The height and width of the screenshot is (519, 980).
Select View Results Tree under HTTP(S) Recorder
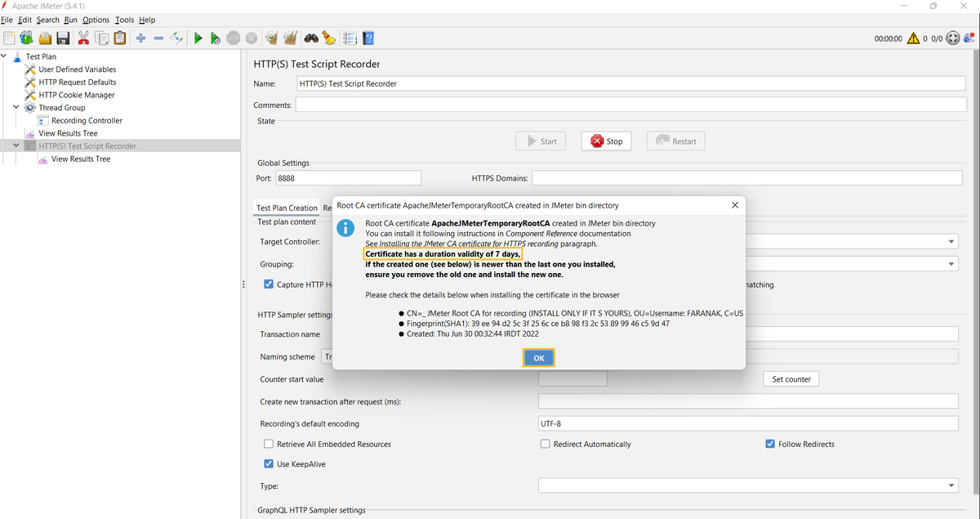[81, 159]
